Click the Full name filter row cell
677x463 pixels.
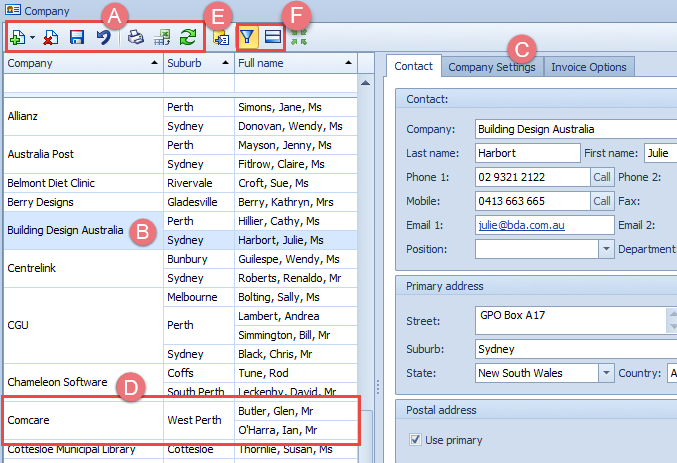[x=296, y=83]
